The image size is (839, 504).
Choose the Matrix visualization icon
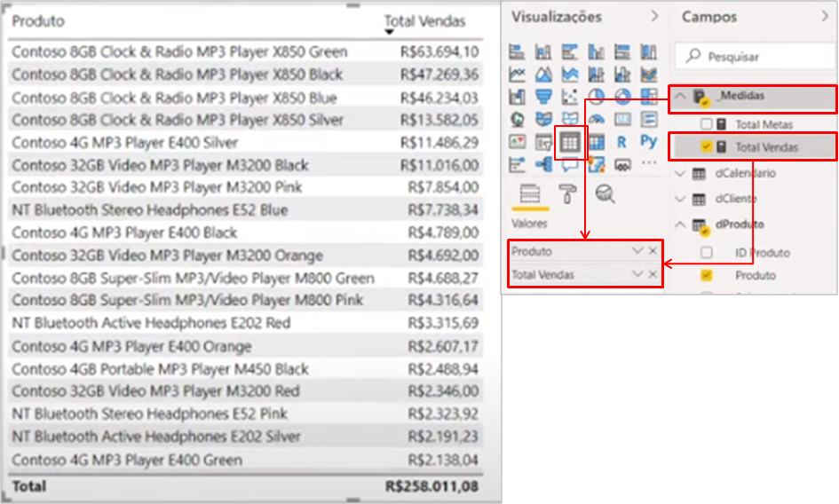pyautogui.click(x=596, y=141)
